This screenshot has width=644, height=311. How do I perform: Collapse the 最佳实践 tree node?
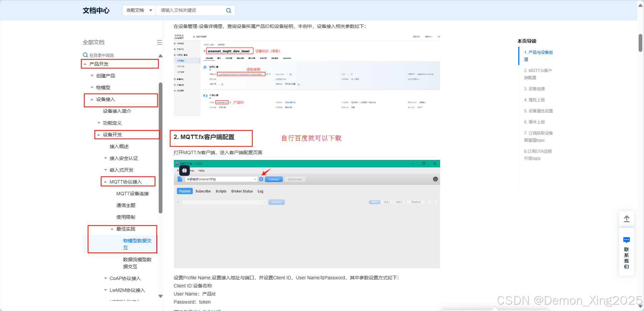click(112, 229)
